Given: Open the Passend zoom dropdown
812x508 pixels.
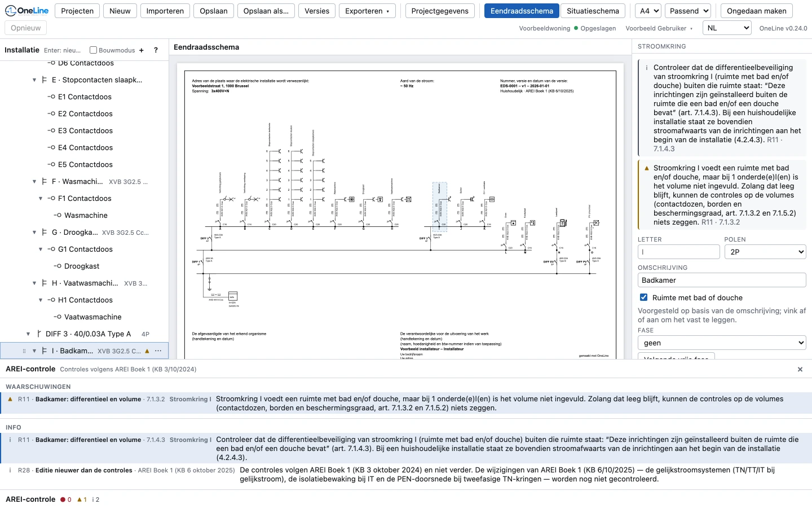Looking at the screenshot, I should coord(689,11).
